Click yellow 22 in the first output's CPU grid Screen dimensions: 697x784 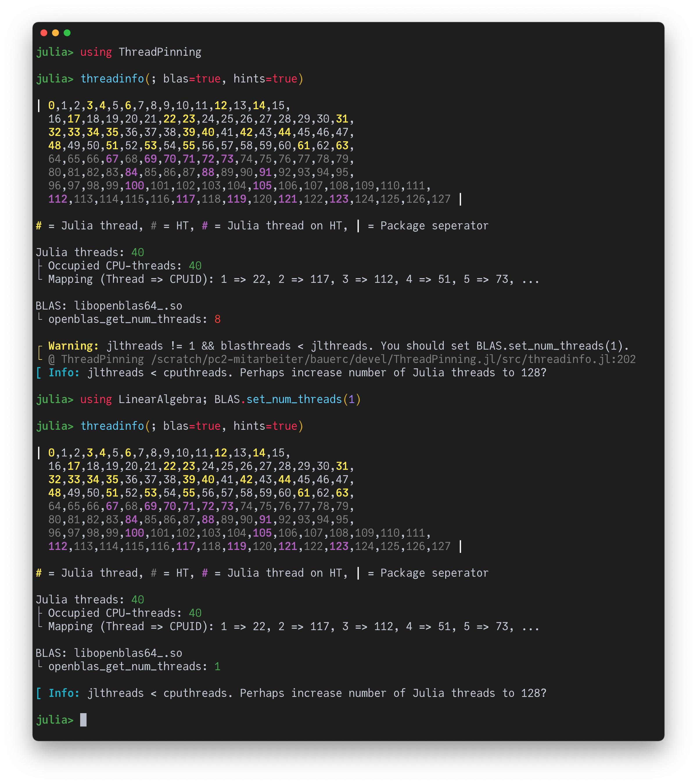coord(170,119)
